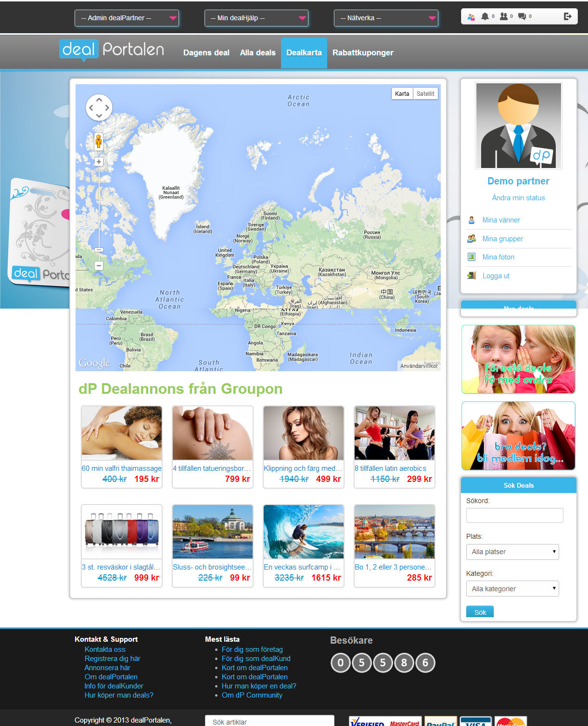This screenshot has width=588, height=726.
Task: Zoom out the map with minus button
Action: 99,265
